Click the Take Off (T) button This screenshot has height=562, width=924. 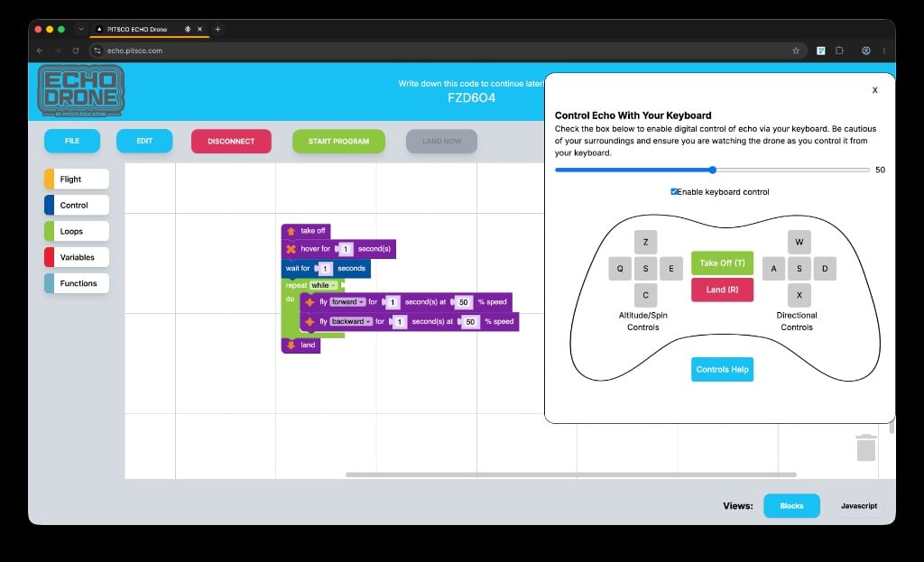click(722, 263)
